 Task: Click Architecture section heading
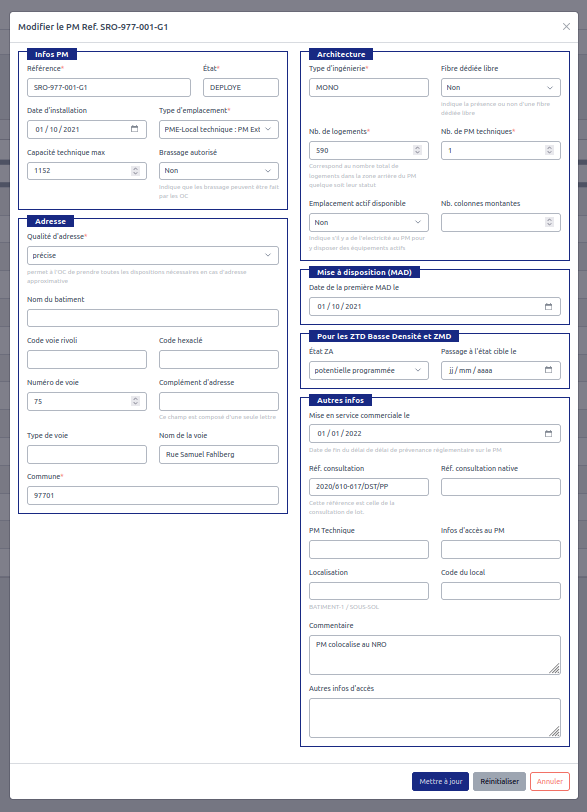341,54
